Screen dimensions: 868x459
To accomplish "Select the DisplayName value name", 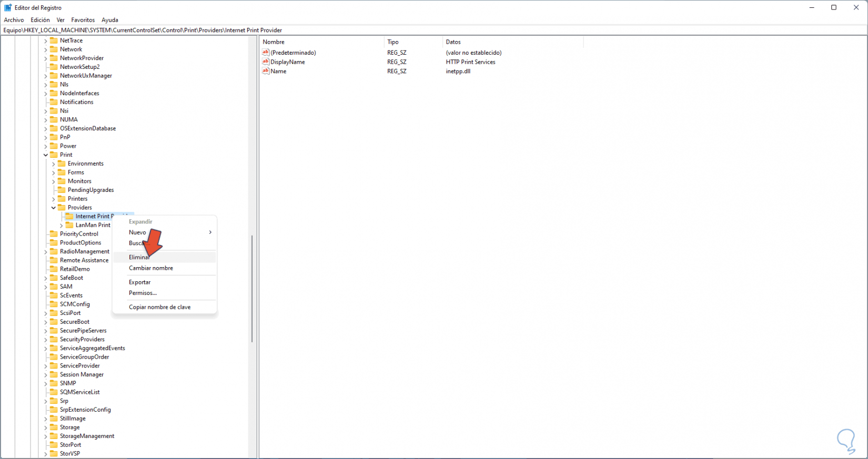I will tap(288, 62).
